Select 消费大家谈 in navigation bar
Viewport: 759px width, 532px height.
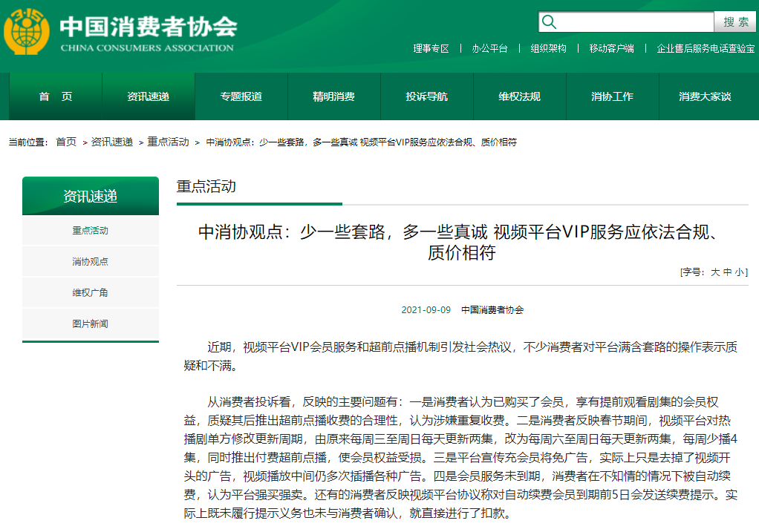pyautogui.click(x=705, y=96)
